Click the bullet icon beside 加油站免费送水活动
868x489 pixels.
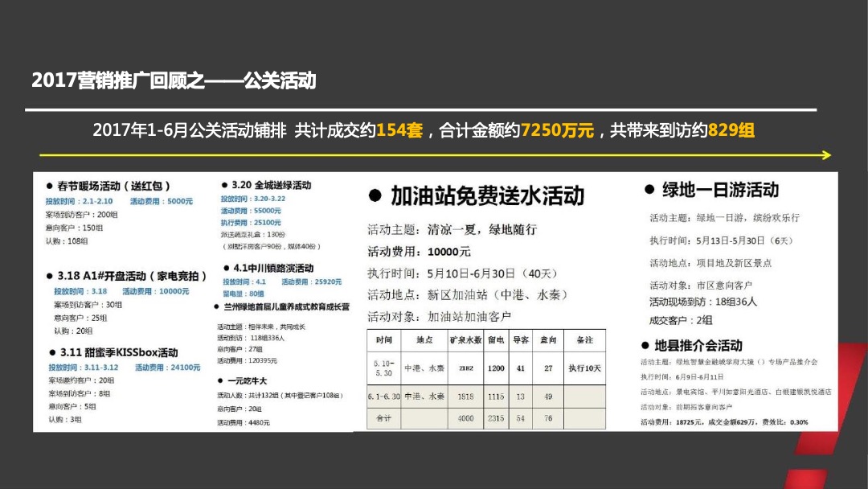coord(375,194)
